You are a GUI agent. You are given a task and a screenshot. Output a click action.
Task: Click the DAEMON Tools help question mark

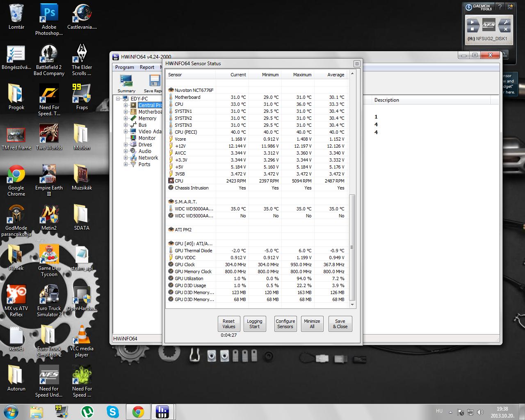point(500,7)
